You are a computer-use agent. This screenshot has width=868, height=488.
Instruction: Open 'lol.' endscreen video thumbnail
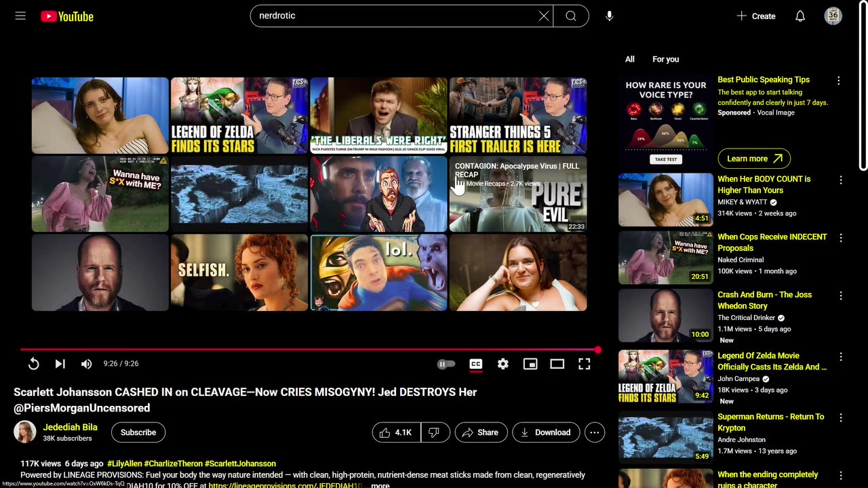coord(378,272)
